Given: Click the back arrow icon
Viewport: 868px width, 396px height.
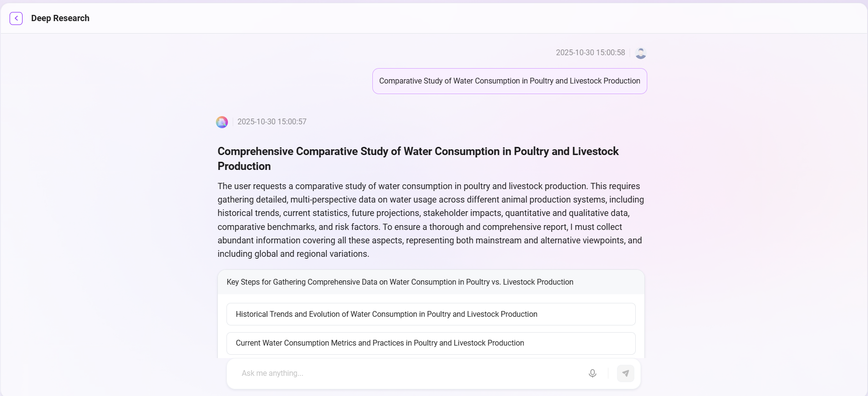Looking at the screenshot, I should pyautogui.click(x=16, y=18).
